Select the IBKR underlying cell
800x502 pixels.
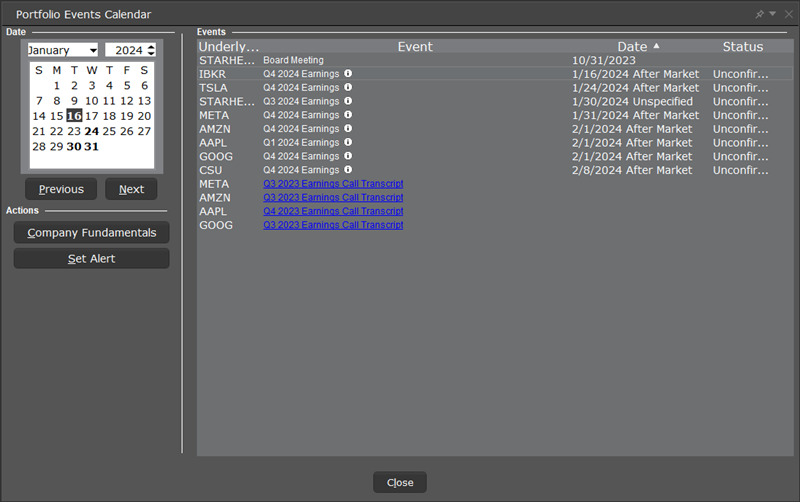[x=212, y=74]
